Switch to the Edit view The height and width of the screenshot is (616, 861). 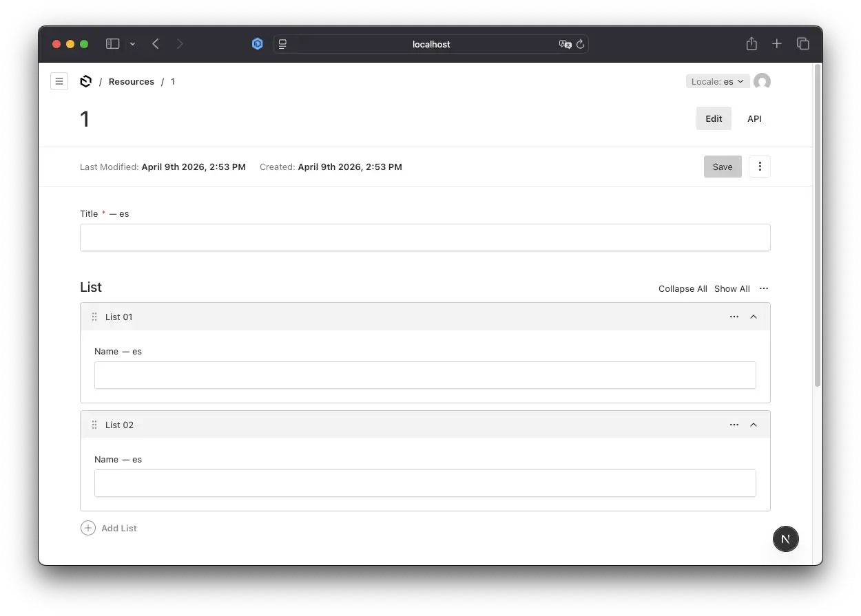coord(714,118)
